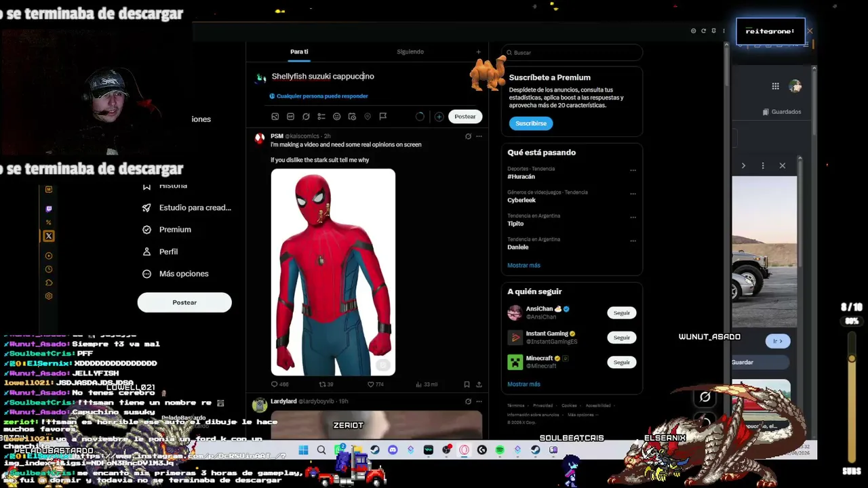Open Grok icon on Lardylard post
The height and width of the screenshot is (488, 868).
[x=468, y=401]
